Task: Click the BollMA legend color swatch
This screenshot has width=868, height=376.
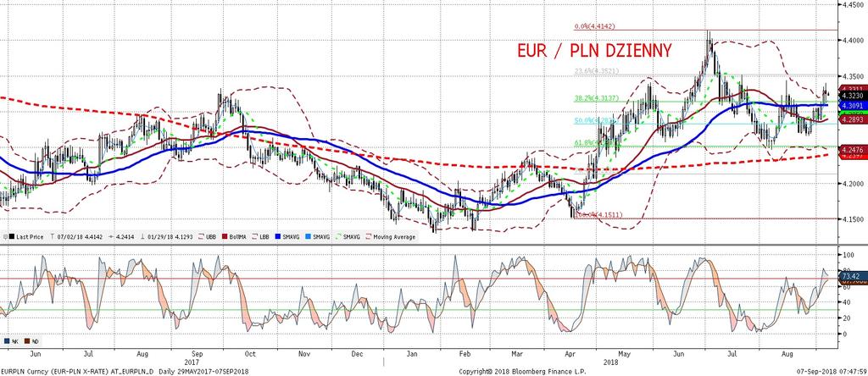Action: pyautogui.click(x=225, y=236)
